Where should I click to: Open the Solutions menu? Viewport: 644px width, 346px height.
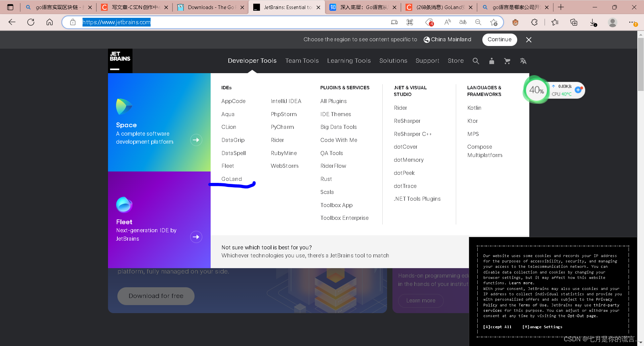click(393, 61)
